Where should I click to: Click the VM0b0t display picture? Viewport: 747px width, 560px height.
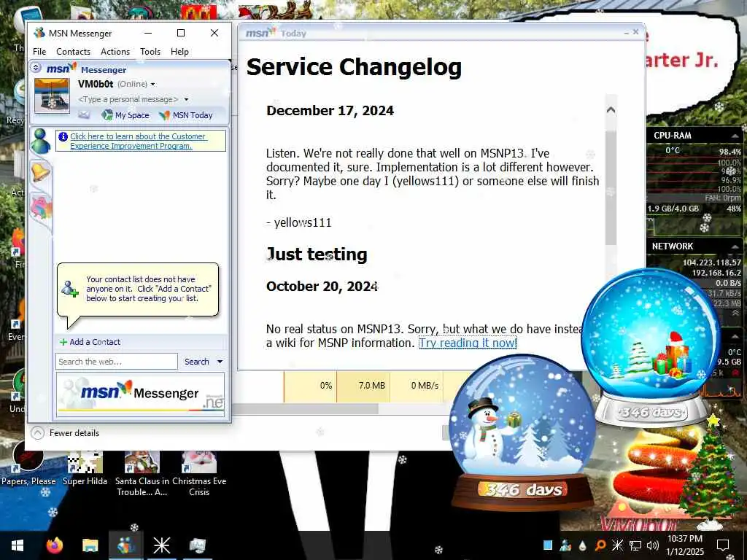pyautogui.click(x=52, y=96)
